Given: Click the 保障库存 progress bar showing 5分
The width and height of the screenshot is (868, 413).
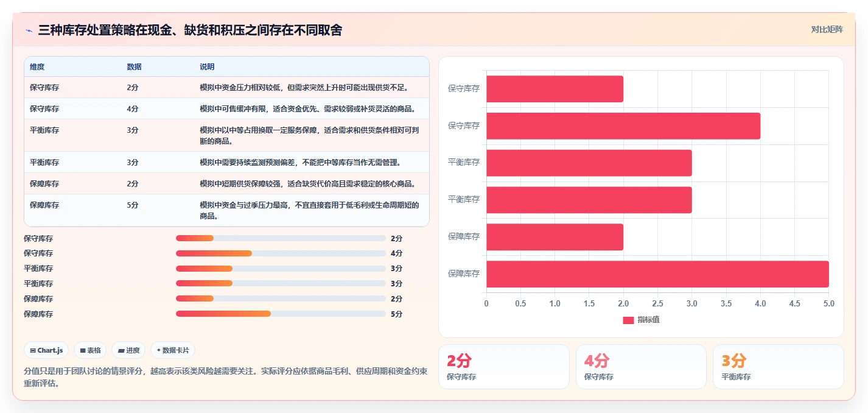Looking at the screenshot, I should tap(281, 314).
